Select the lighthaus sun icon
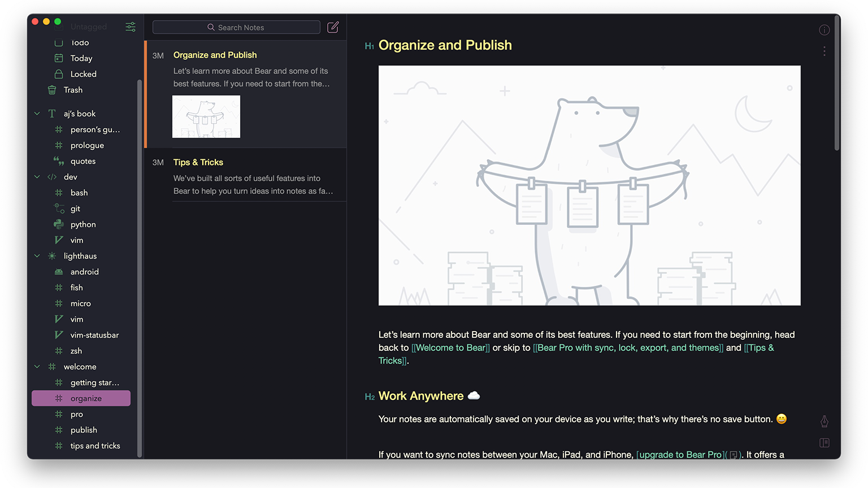868x488 pixels. 52,256
